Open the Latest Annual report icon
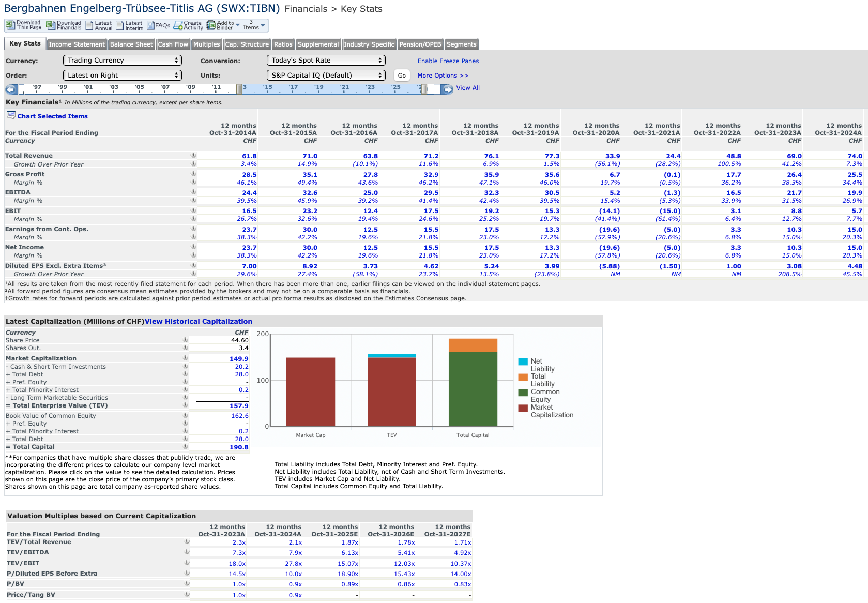868x603 pixels. pos(89,25)
